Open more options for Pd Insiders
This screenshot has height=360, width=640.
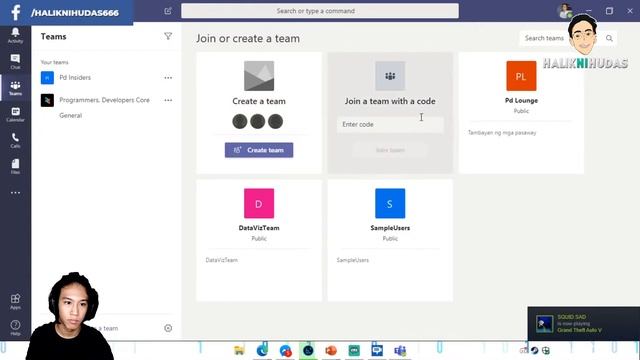click(x=168, y=78)
